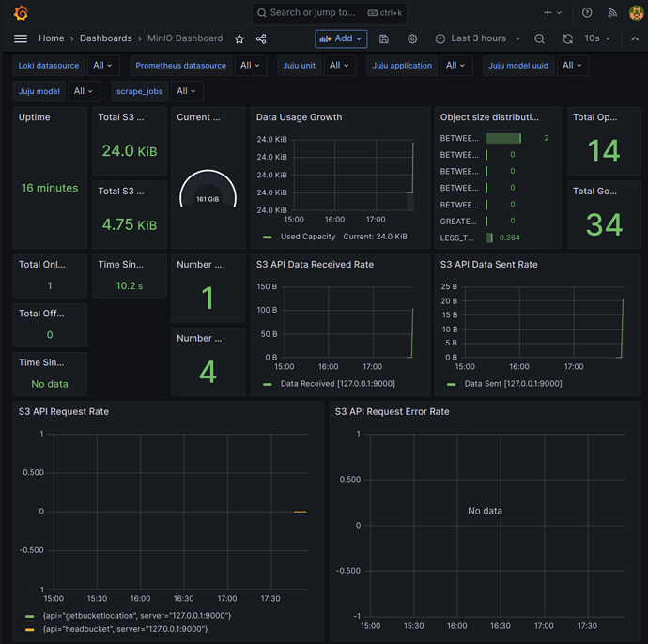This screenshot has width=648, height=644.
Task: Star the MinIO Dashboard as favorite
Action: click(x=239, y=38)
